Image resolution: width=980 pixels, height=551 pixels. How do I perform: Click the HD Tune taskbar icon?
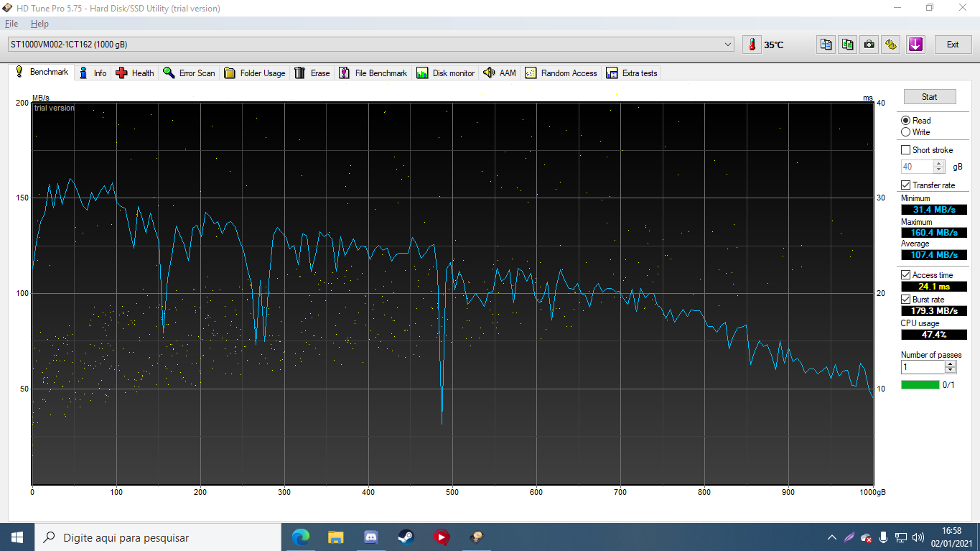[x=476, y=537]
